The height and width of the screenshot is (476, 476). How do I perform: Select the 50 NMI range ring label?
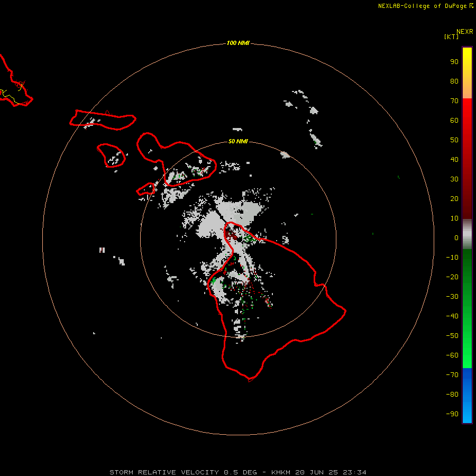tap(238, 141)
